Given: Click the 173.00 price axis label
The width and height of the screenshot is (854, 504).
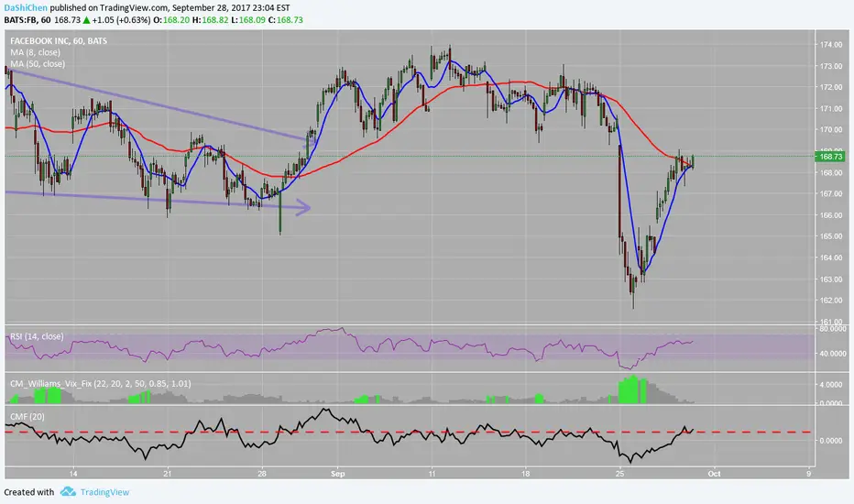Looking at the screenshot, I should (x=830, y=66).
